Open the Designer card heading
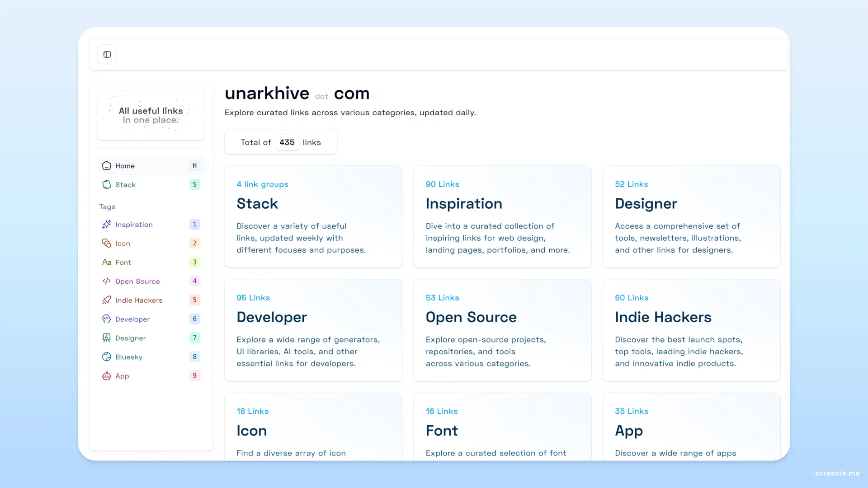This screenshot has height=488, width=868. click(x=646, y=204)
